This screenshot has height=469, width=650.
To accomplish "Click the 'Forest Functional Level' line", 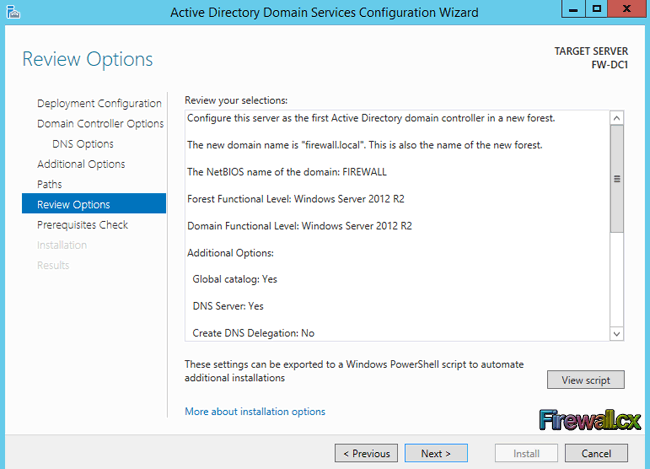I will [296, 199].
